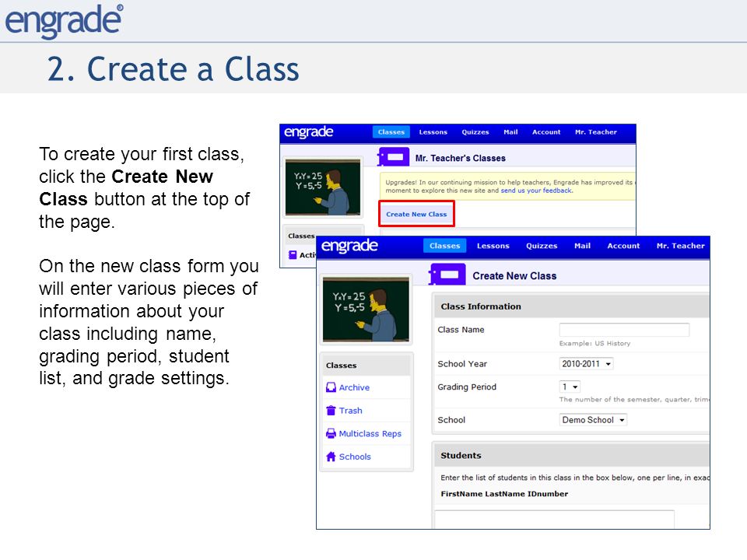Click the slide title 2. Create a Class
This screenshot has height=560, width=747.
173,69
